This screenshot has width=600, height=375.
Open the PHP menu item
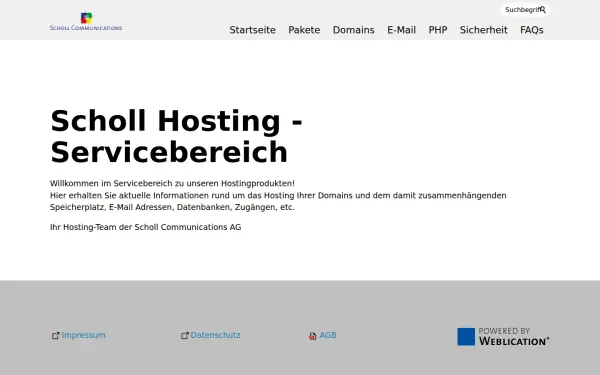pos(438,30)
